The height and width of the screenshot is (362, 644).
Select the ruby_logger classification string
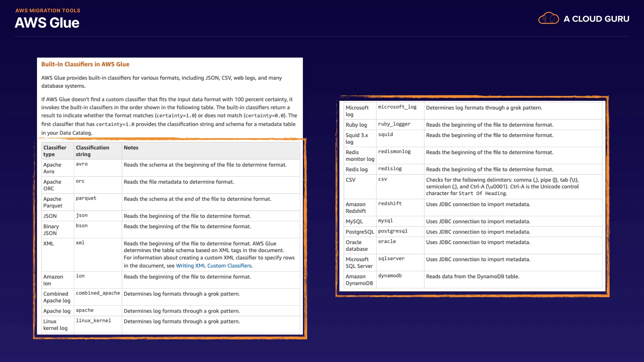[x=394, y=124]
